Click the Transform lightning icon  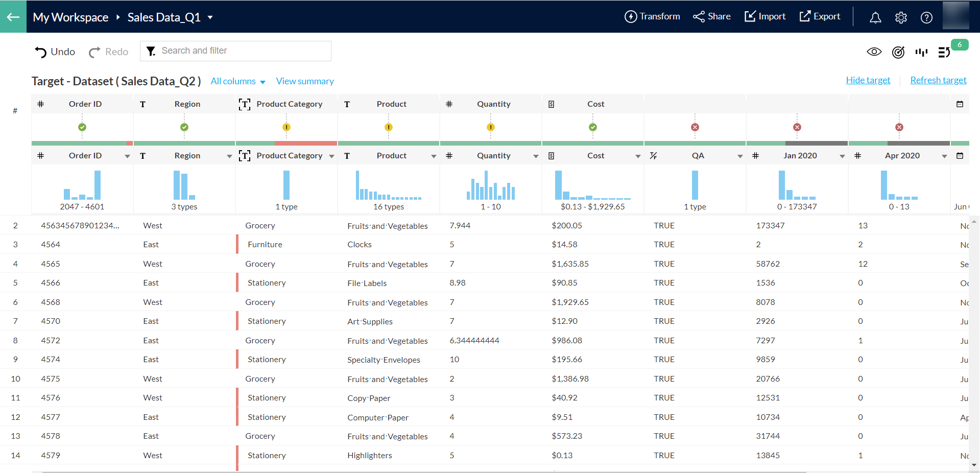(x=631, y=16)
